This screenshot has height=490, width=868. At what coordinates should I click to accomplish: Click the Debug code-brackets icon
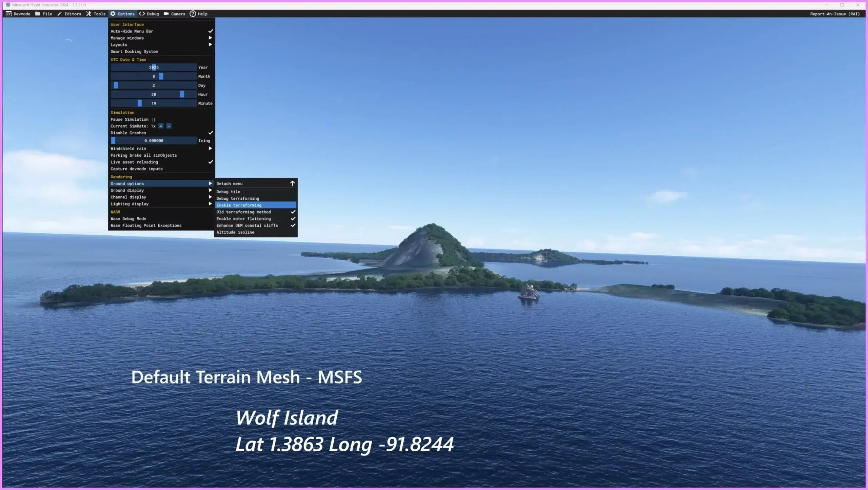[142, 14]
